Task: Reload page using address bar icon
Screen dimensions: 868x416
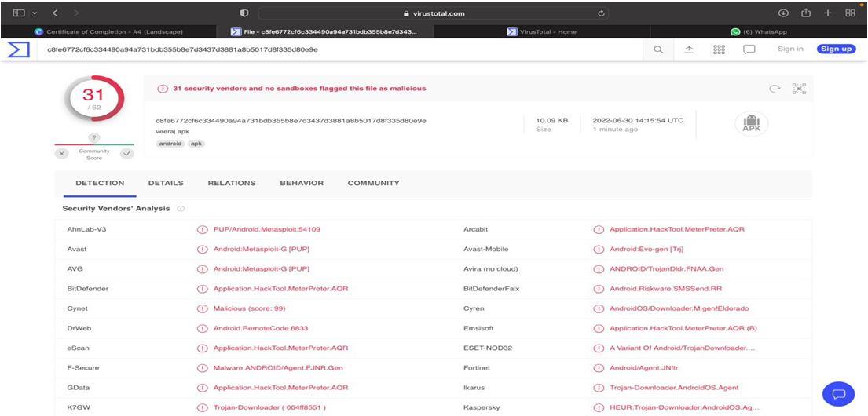Action: pos(601,13)
